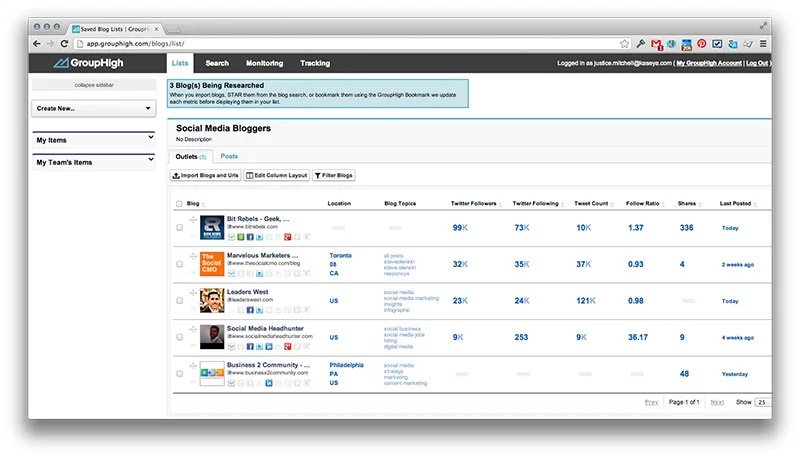Open the Gmail checker extension
The width and height of the screenshot is (800, 458).
657,44
